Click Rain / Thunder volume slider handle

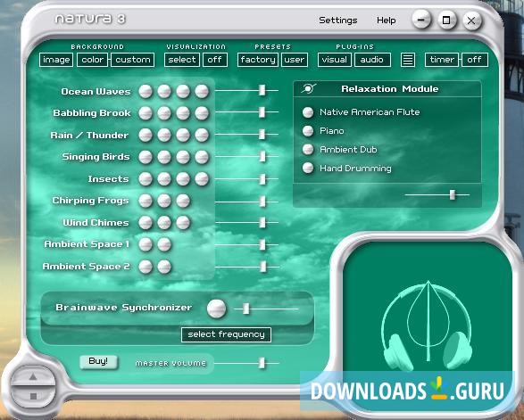(262, 135)
